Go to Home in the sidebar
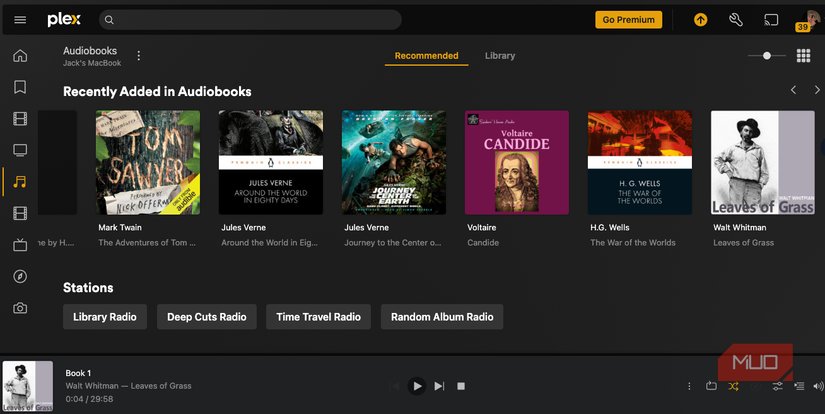Viewport: 825px width, 414px height. [20, 56]
